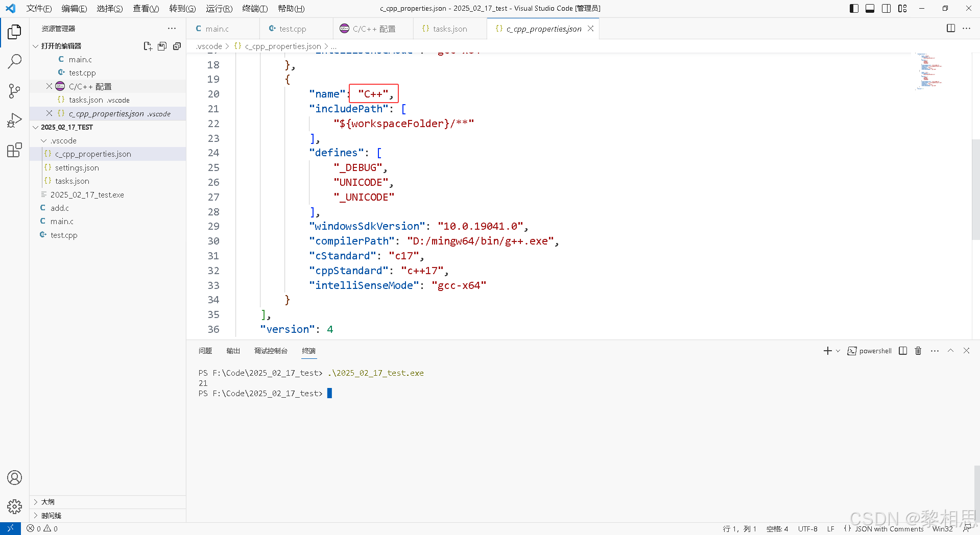Collapse the 打开的编辑器 section
The image size is (980, 535).
(61, 46)
